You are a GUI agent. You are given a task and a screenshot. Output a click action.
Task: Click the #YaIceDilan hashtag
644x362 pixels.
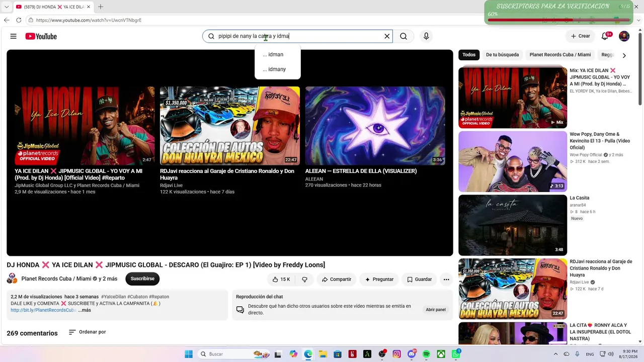[114, 297]
